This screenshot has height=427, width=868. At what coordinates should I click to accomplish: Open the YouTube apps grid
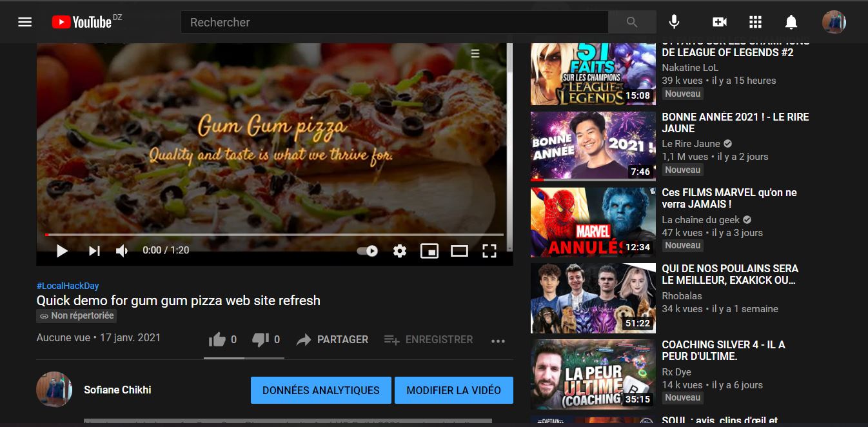pos(755,21)
